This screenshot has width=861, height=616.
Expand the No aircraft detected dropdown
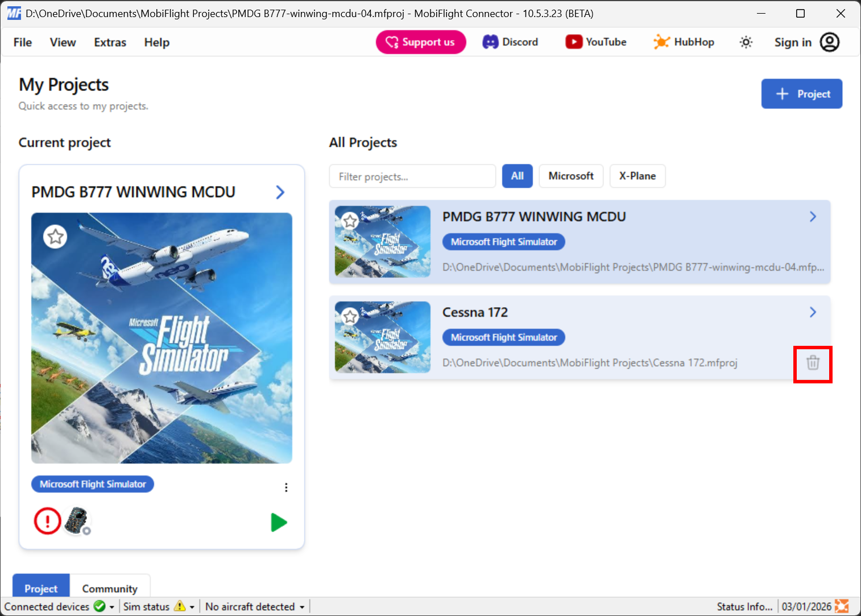click(x=302, y=606)
